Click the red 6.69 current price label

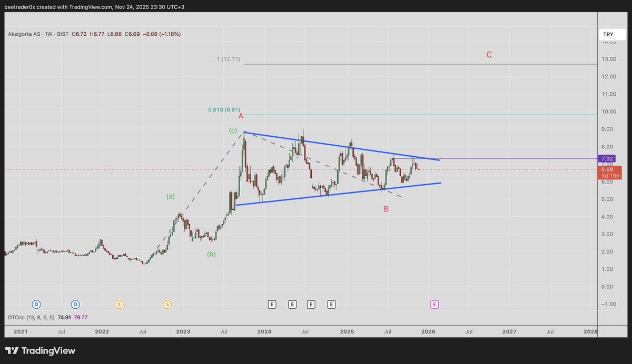coord(607,169)
